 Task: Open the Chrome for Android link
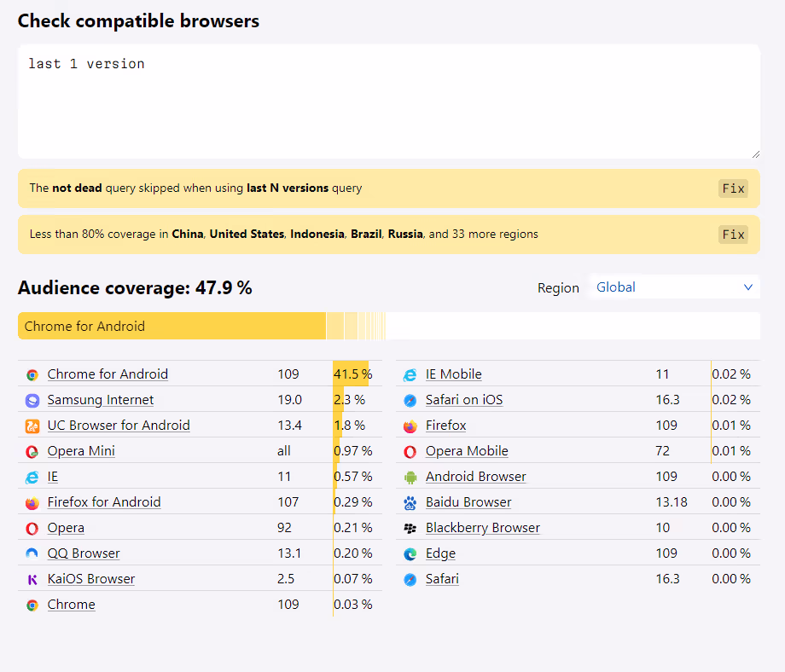pyautogui.click(x=108, y=374)
